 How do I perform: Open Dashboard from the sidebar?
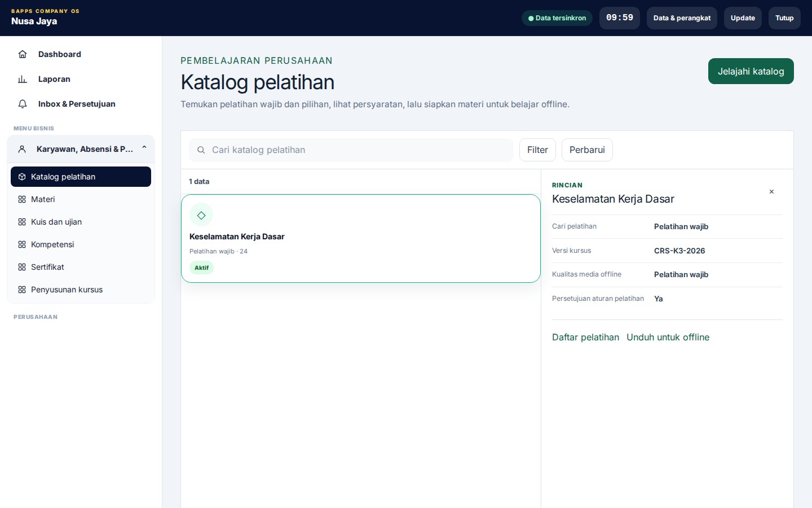click(x=81, y=54)
